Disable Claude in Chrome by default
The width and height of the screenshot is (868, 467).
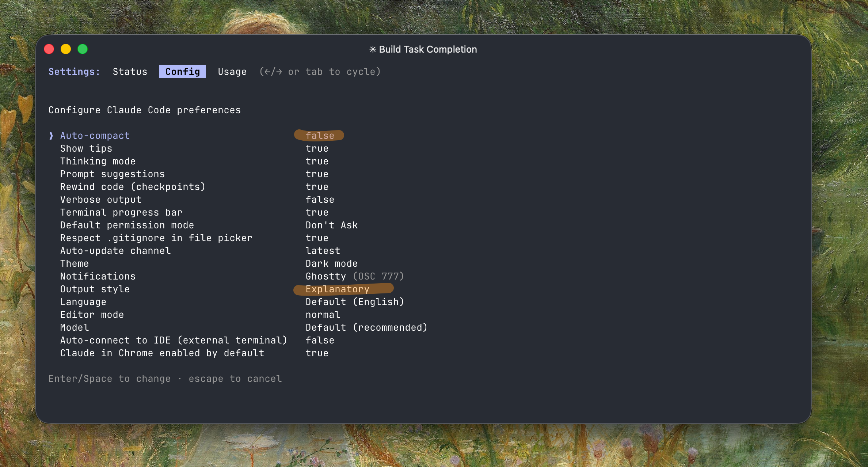[162, 353]
